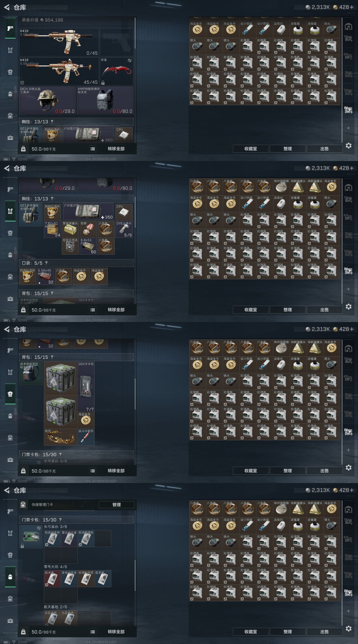Pick the 战斗兴奋剂 stimulant syringe
The height and width of the screenshot is (644, 358).
tap(86, 437)
